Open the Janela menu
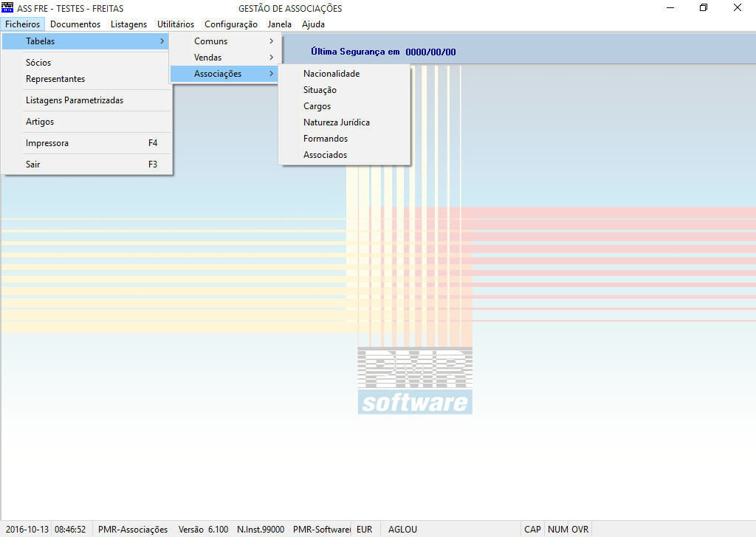The height and width of the screenshot is (537, 756). pyautogui.click(x=280, y=24)
